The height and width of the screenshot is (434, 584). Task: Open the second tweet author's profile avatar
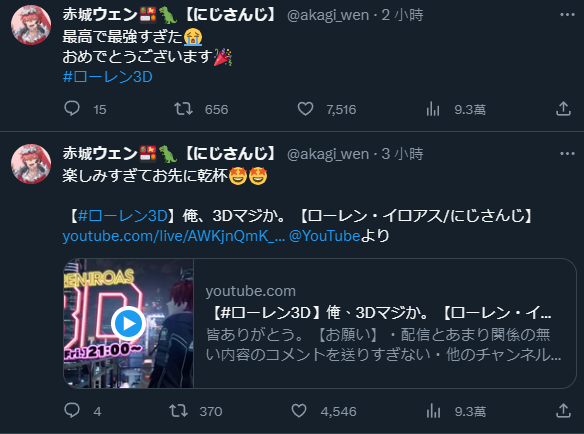(x=31, y=164)
